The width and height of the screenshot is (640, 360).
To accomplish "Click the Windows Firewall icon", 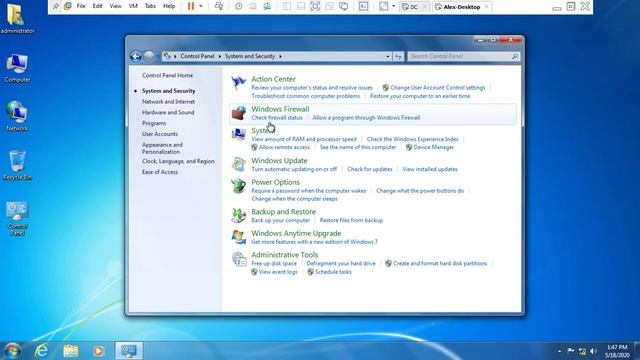I will [x=239, y=113].
